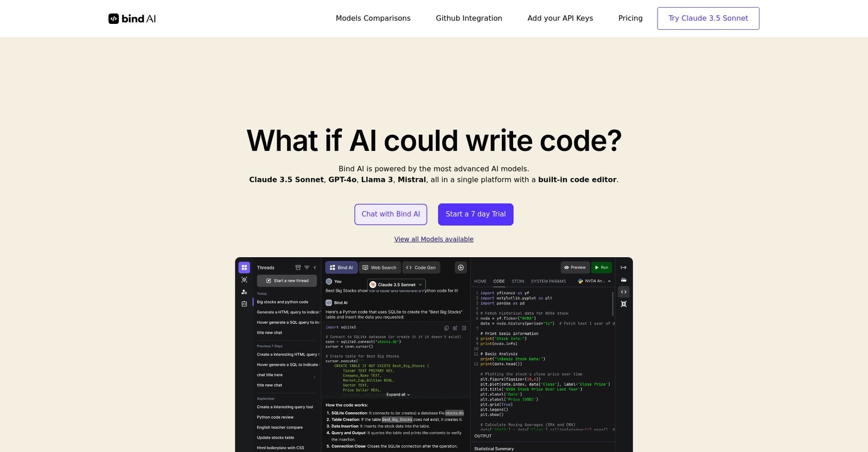
Task: Open thread Hover generate a SQL query
Action: tap(288, 322)
